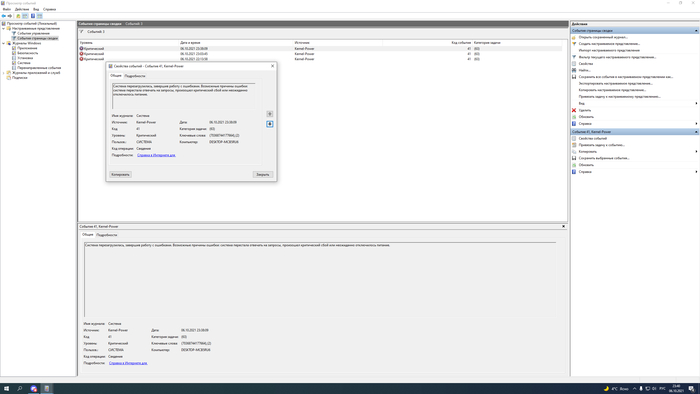Open the Windows Start menu
The height and width of the screenshot is (394, 700).
pos(6,389)
